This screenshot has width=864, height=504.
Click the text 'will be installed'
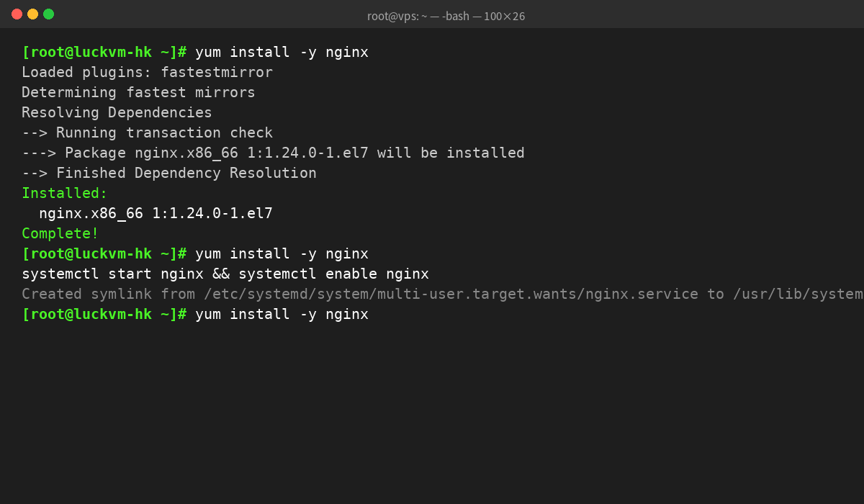click(x=451, y=153)
